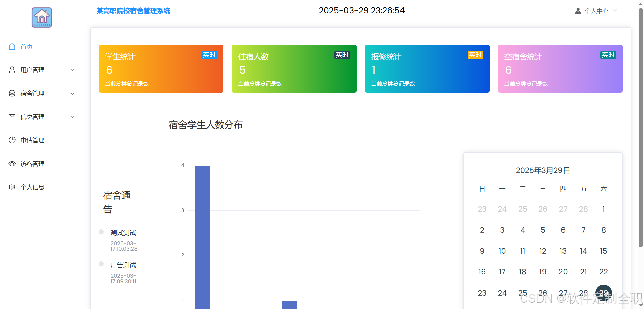The image size is (644, 309).
Task: Click the 空宿舍统计 purple card
Action: tap(560, 69)
